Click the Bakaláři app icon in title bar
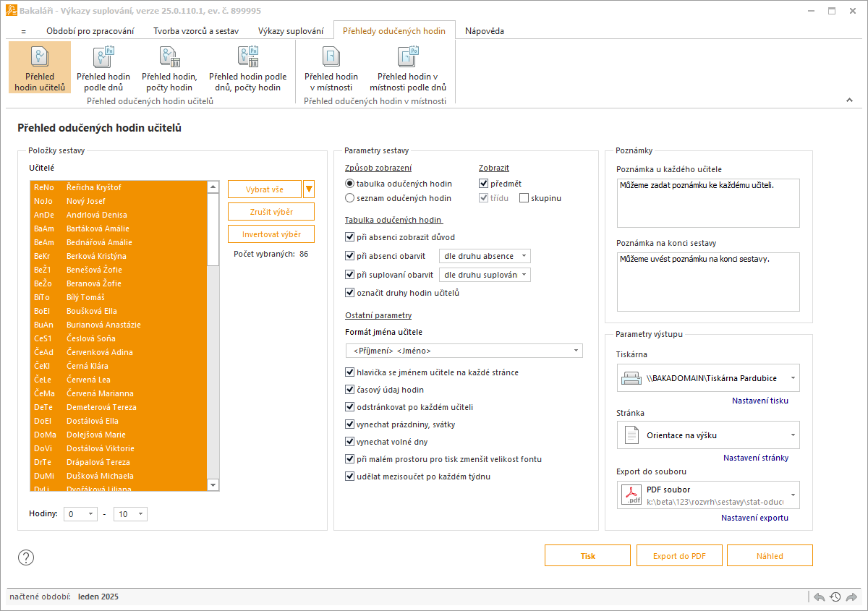Viewport: 868px width, 611px height. [x=12, y=11]
